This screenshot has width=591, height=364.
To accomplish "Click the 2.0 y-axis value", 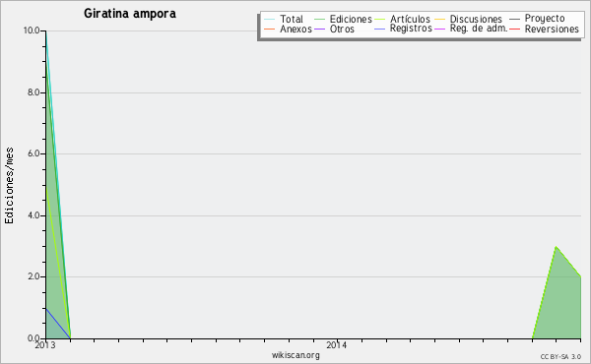I will [x=33, y=276].
